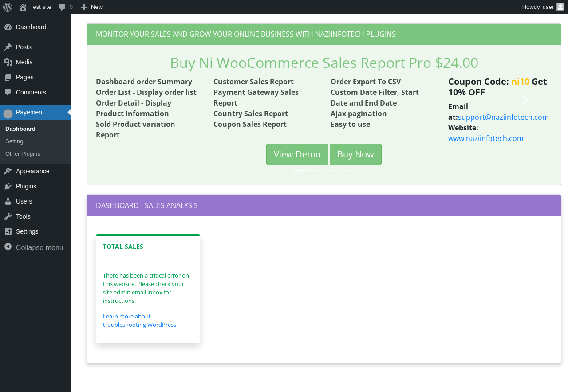Viewport: 568px width, 392px height.
Task: Advance the promo carousel with next arrow
Action: click(x=526, y=100)
